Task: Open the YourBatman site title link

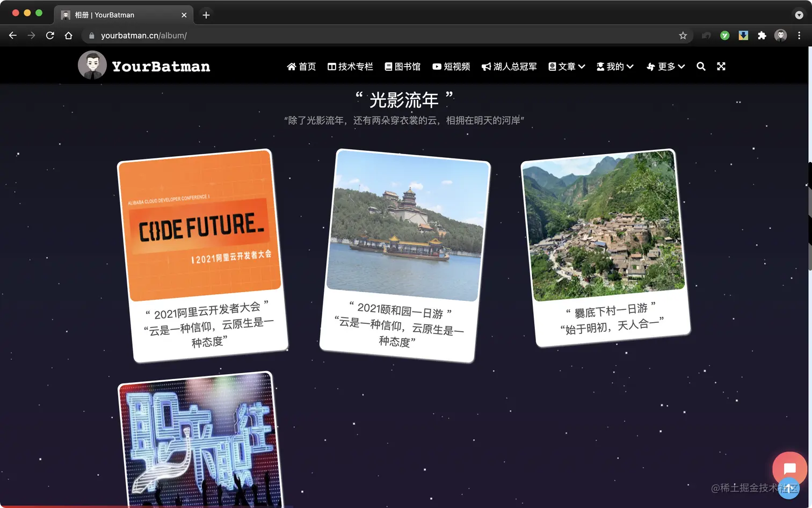Action: [161, 67]
